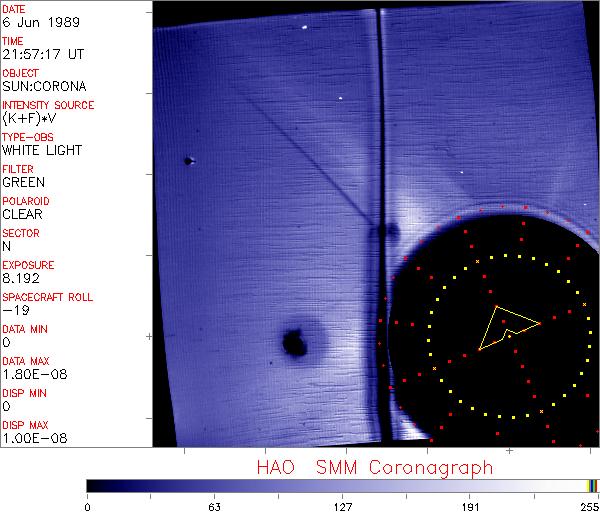Click the large dark circular blemish in corona
The image size is (600, 512).
[295, 343]
